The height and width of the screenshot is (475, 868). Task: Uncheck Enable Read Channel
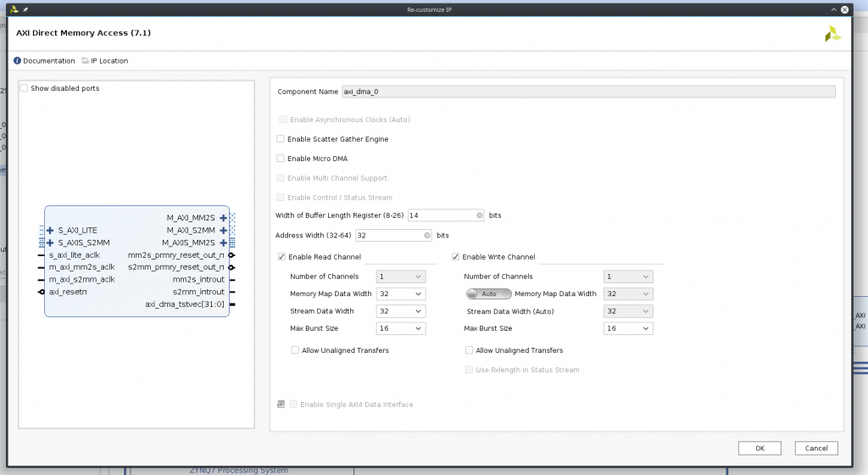coord(281,257)
